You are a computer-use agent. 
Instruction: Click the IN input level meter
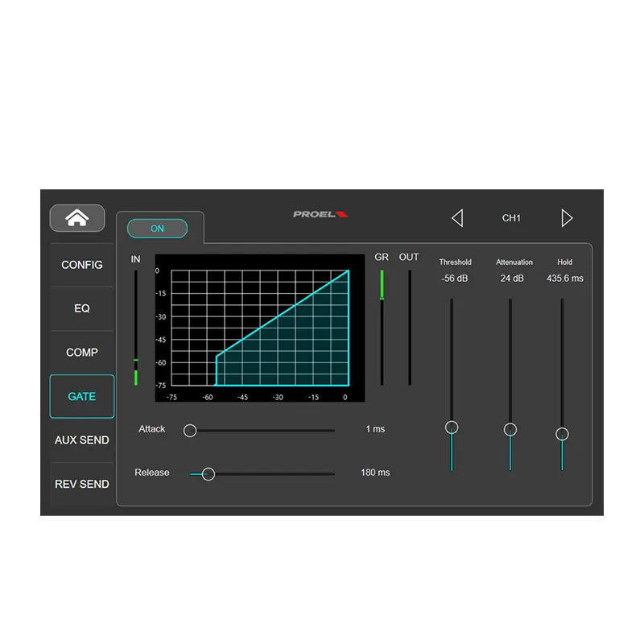click(136, 328)
